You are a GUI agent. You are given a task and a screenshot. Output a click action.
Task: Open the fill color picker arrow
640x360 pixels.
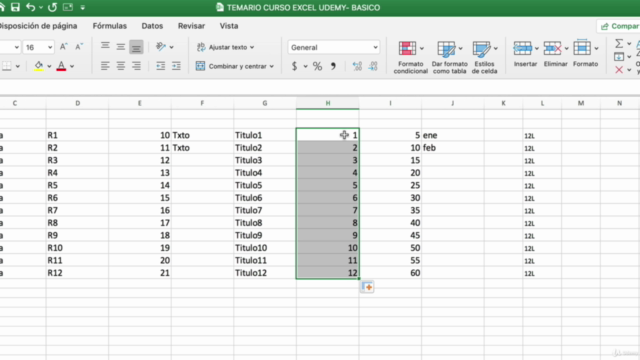click(49, 66)
